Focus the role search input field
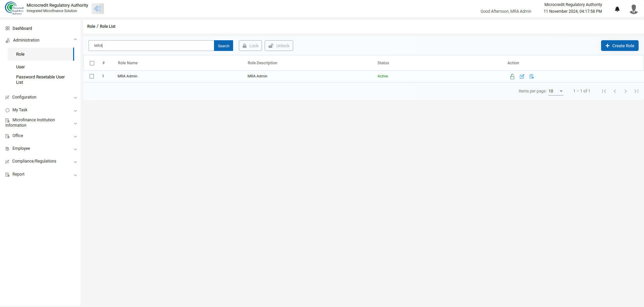The width and height of the screenshot is (644, 307). click(x=151, y=46)
